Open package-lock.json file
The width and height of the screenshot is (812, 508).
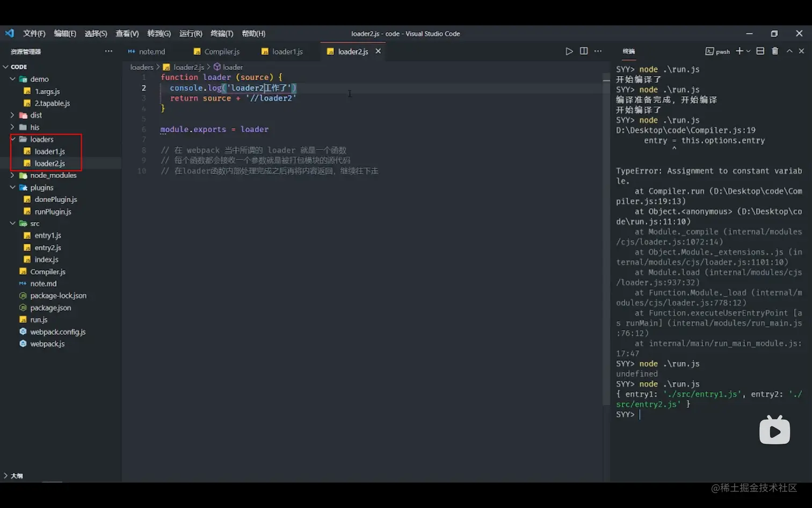click(58, 296)
